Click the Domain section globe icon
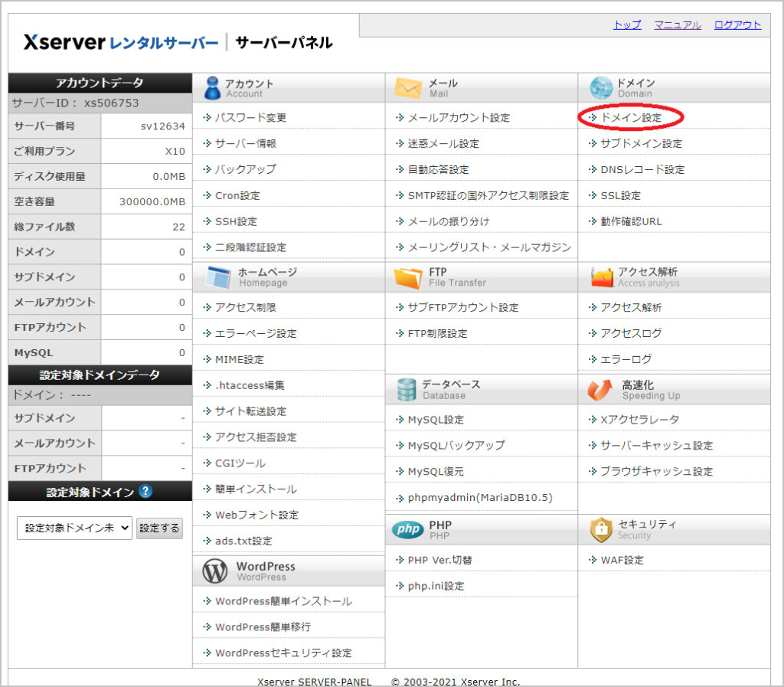Image resolution: width=784 pixels, height=687 pixels. [601, 88]
